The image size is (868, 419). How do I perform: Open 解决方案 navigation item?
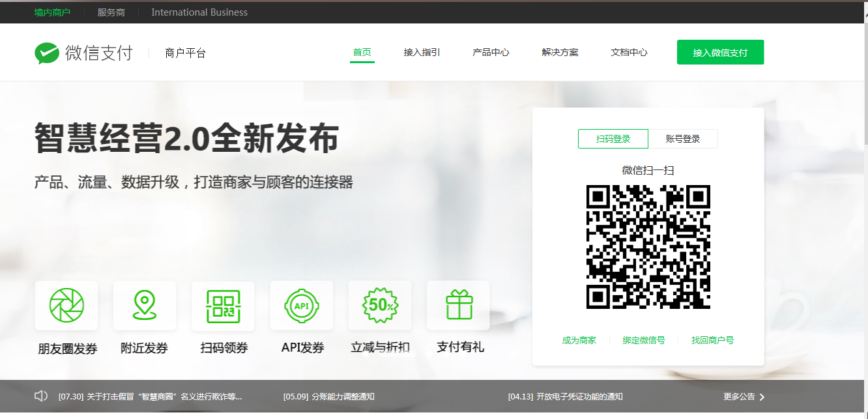click(x=560, y=52)
